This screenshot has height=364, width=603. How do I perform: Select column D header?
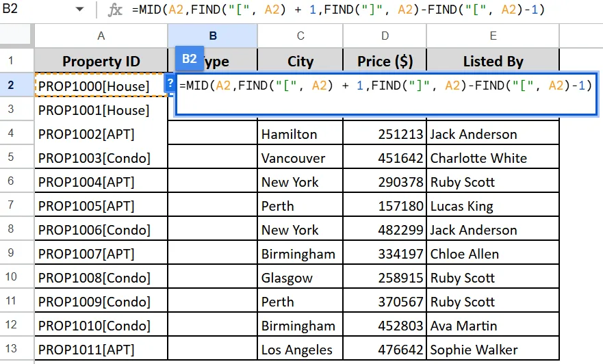(385, 36)
